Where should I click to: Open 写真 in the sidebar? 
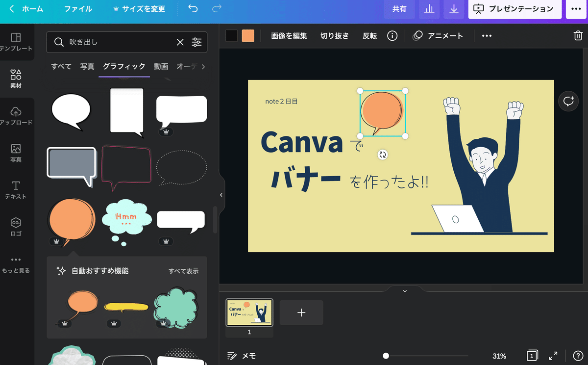[16, 153]
